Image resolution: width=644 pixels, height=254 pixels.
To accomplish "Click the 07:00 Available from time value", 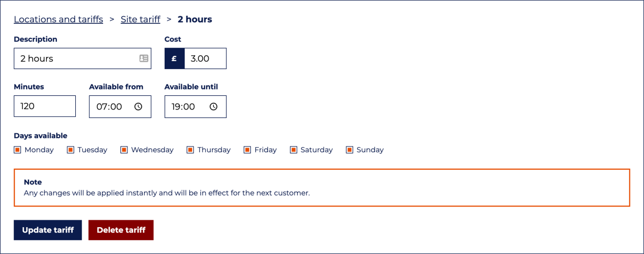I will pos(109,106).
